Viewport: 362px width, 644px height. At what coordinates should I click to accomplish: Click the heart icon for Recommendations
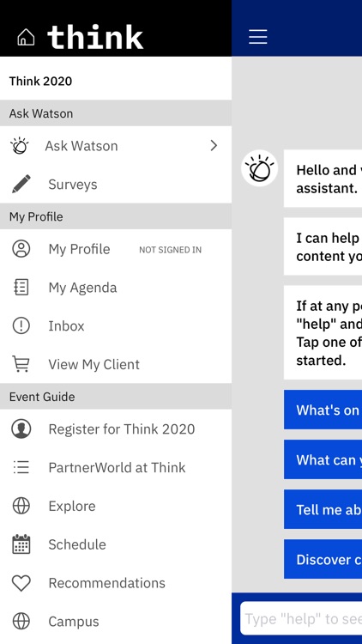21,583
